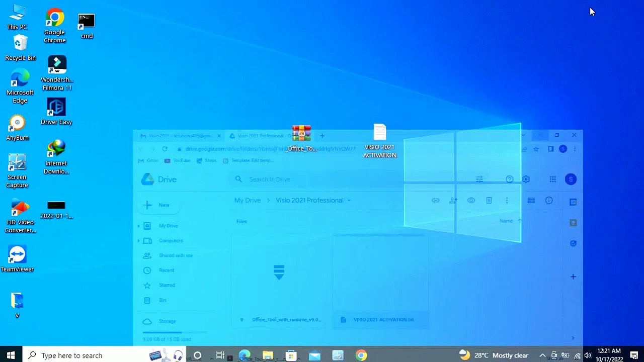Select the Driver Easy desktop shortcut
Screen dimensions: 644x362
(x=56, y=112)
